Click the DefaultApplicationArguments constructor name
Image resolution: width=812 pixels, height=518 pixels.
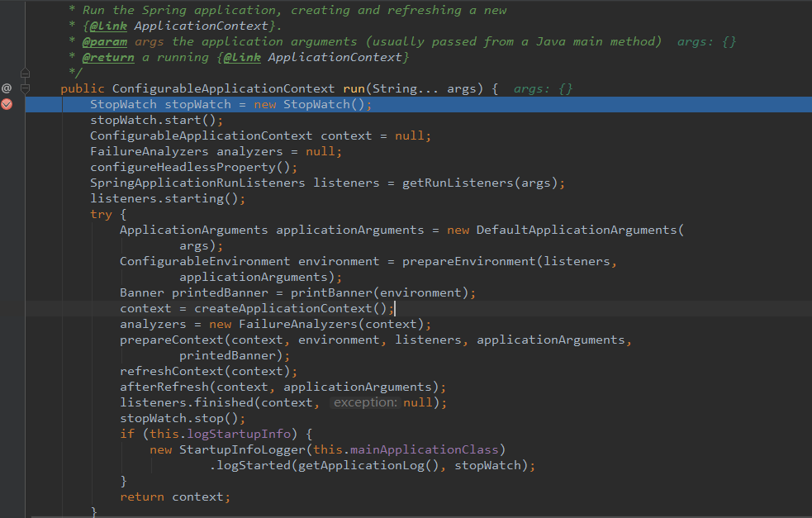click(x=577, y=230)
